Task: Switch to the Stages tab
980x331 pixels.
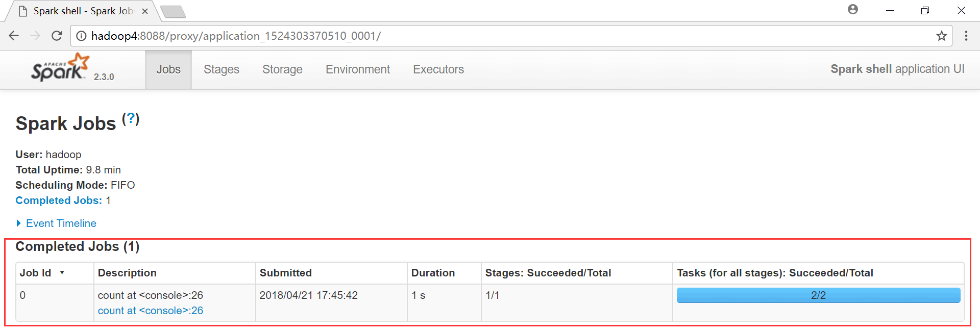Action: pyautogui.click(x=221, y=69)
